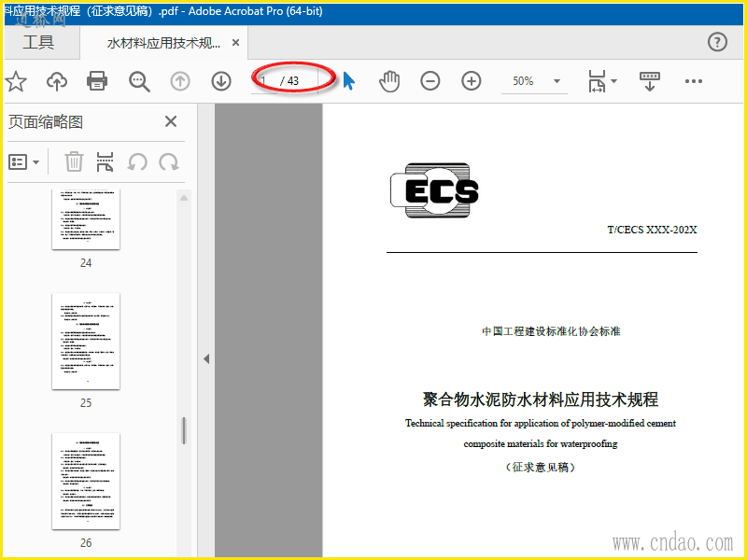Close the document tab
The width and height of the screenshot is (747, 560).
click(235, 43)
